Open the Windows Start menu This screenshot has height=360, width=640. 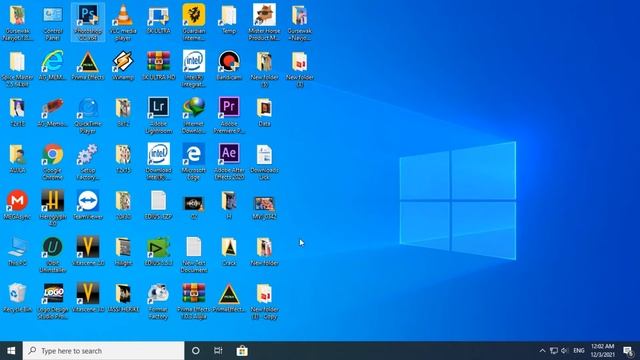[11, 351]
